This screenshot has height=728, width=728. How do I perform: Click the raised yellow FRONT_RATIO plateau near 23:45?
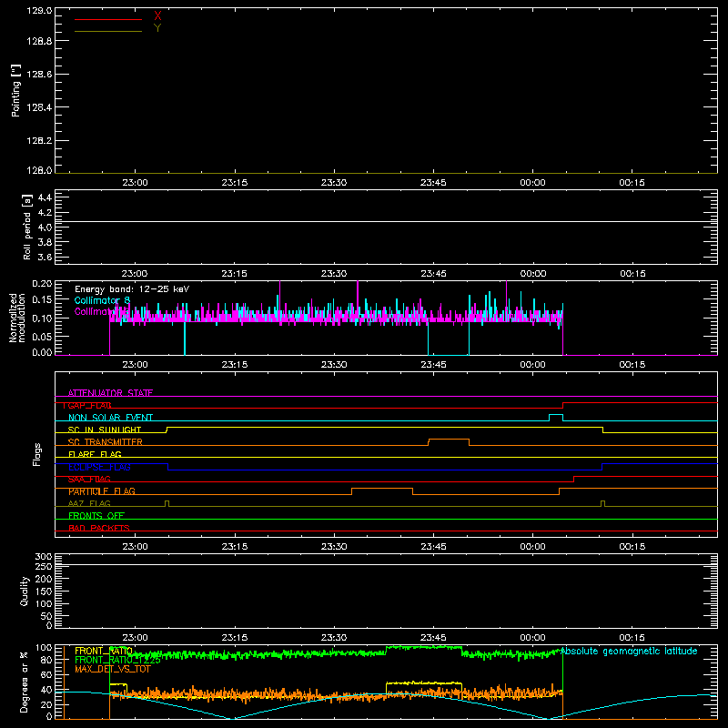(x=424, y=683)
